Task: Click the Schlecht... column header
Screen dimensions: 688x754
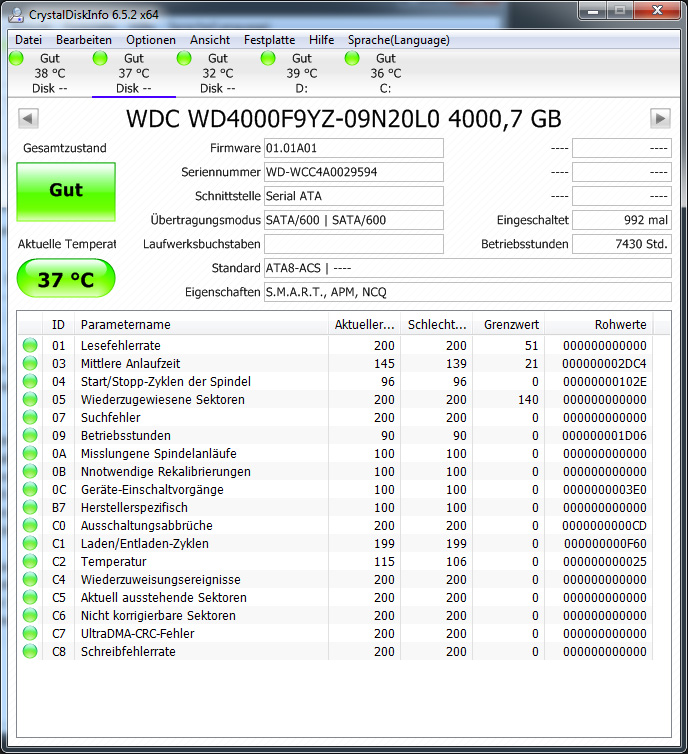Action: (437, 325)
